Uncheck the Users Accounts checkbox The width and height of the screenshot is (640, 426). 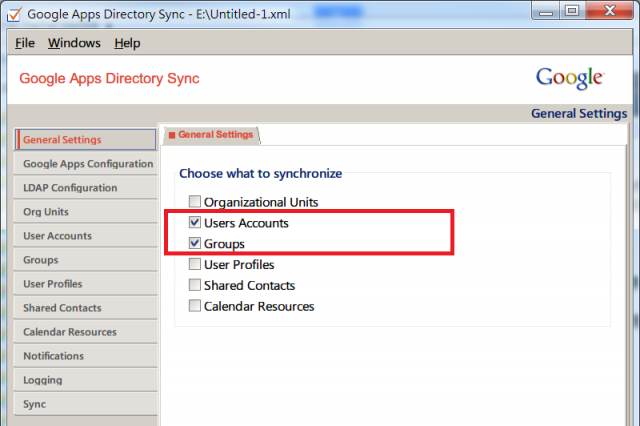pyautogui.click(x=195, y=222)
